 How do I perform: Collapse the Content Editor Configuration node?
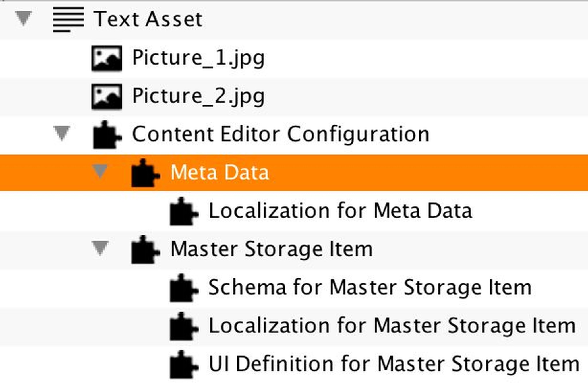(63, 133)
